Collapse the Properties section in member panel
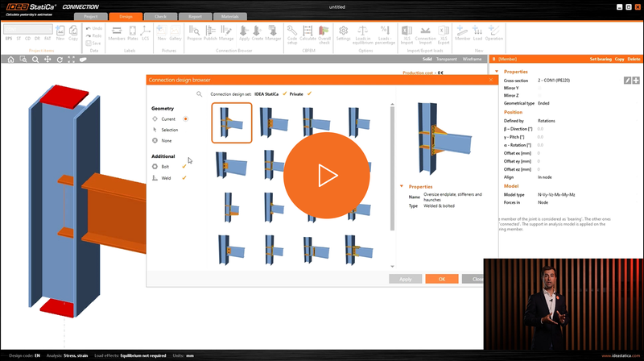644x361 pixels. click(x=497, y=72)
